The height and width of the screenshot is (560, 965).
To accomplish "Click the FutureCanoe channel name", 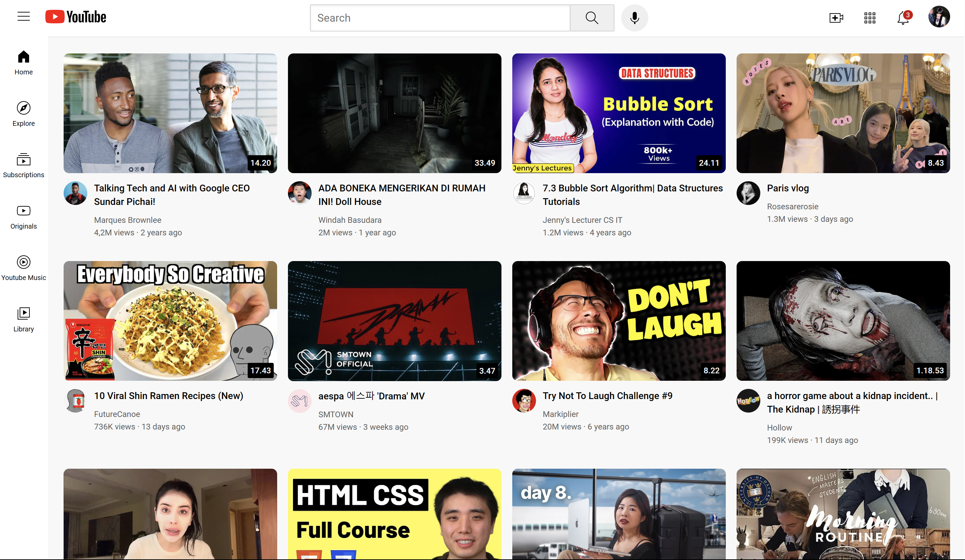I will click(117, 414).
